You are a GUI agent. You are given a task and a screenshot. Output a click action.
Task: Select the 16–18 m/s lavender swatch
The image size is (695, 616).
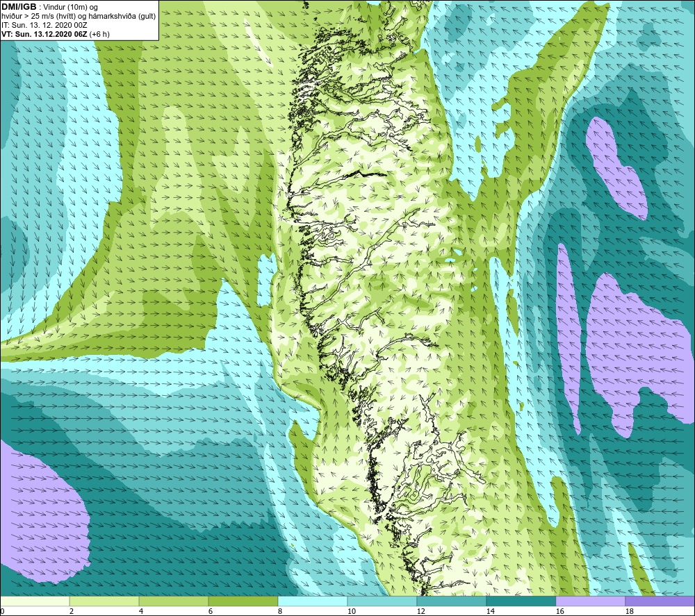[x=590, y=601]
